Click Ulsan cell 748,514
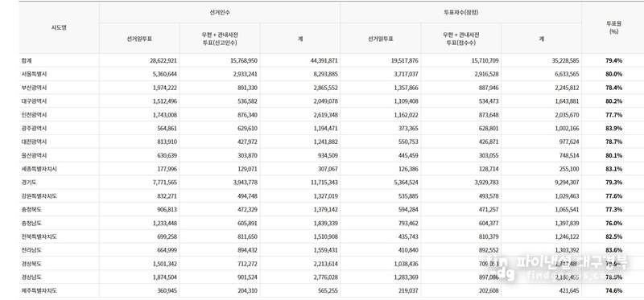Image resolution: width=644 pixels, height=300 pixels. pos(570,155)
